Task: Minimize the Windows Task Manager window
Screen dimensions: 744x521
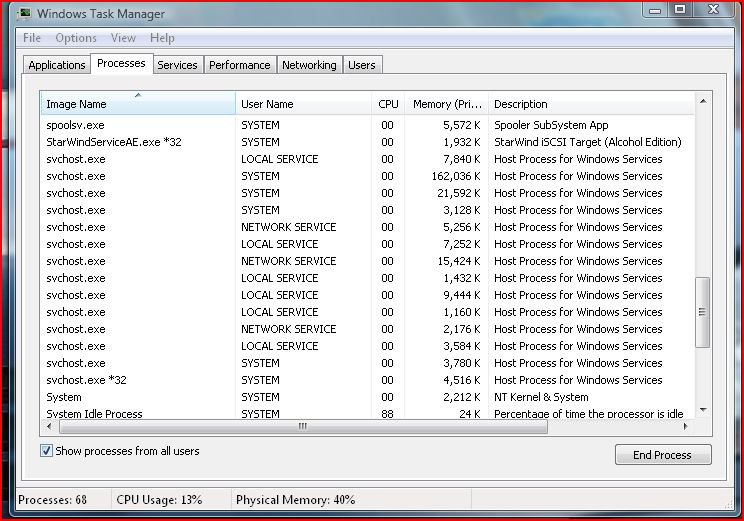Action: pyautogui.click(x=655, y=10)
